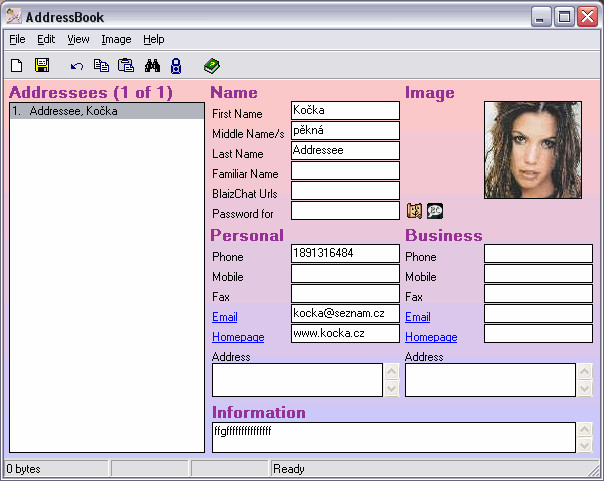
Task: Click the Personal Address text area
Action: tap(297, 380)
